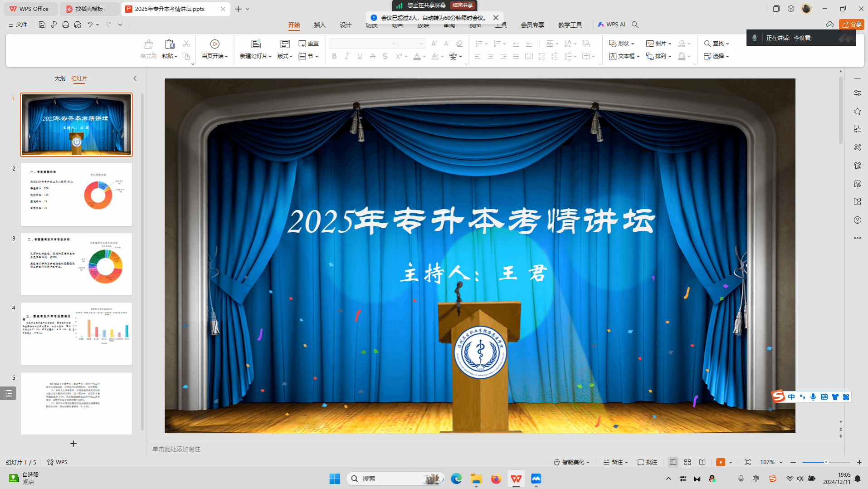Switch to the 插入 ribbon tab
Image resolution: width=868 pixels, height=489 pixels.
tap(320, 25)
